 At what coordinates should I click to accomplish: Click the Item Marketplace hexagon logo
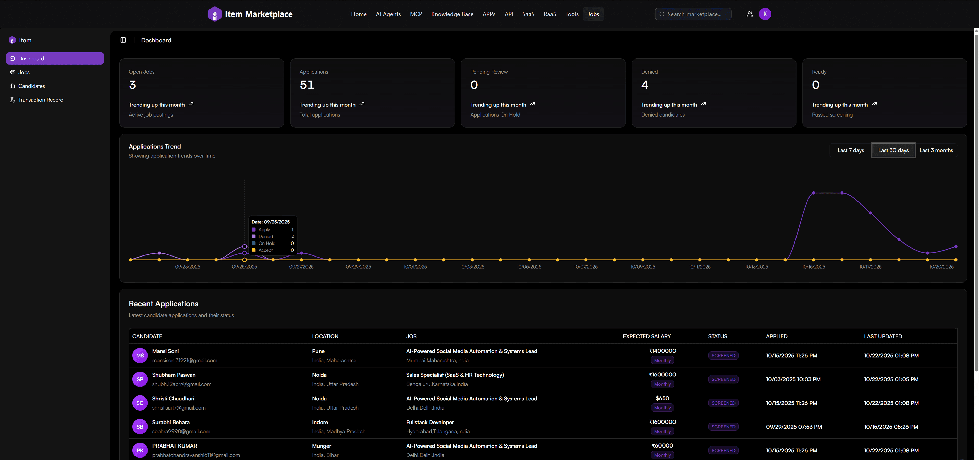(x=215, y=14)
